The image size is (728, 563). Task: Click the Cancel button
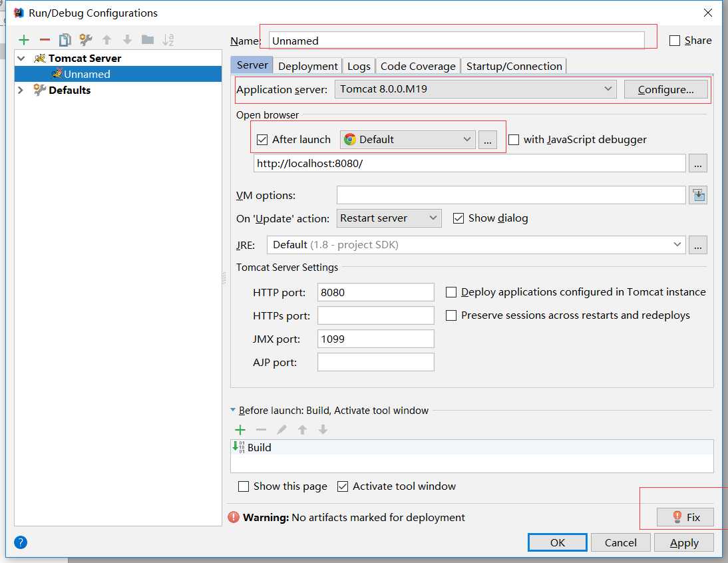point(620,542)
